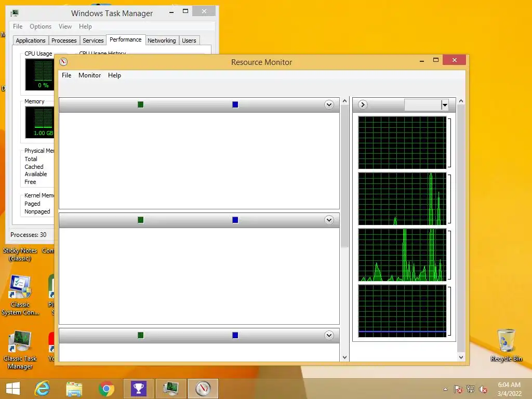Maximize the Windows Task Manager window

(185, 11)
